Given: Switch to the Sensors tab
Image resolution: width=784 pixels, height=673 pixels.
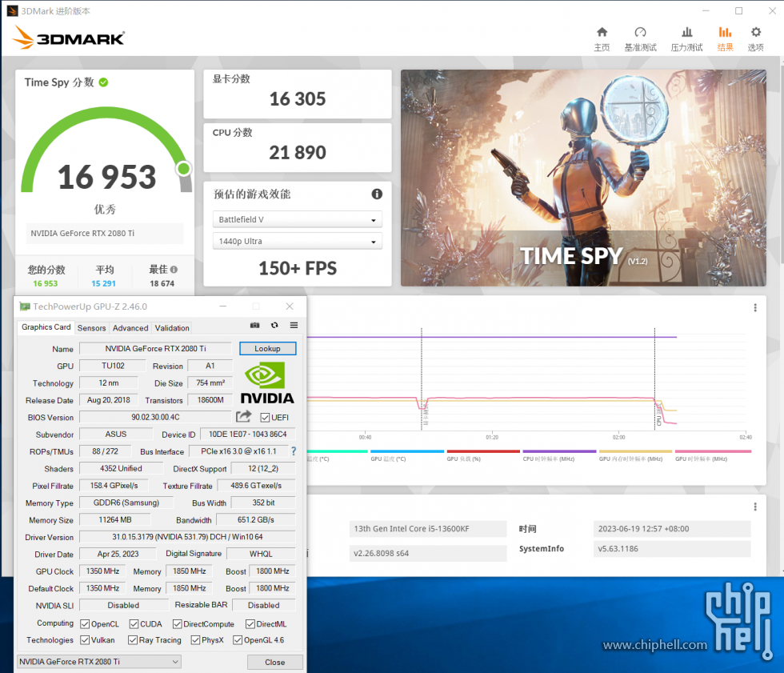Looking at the screenshot, I should tap(91, 328).
